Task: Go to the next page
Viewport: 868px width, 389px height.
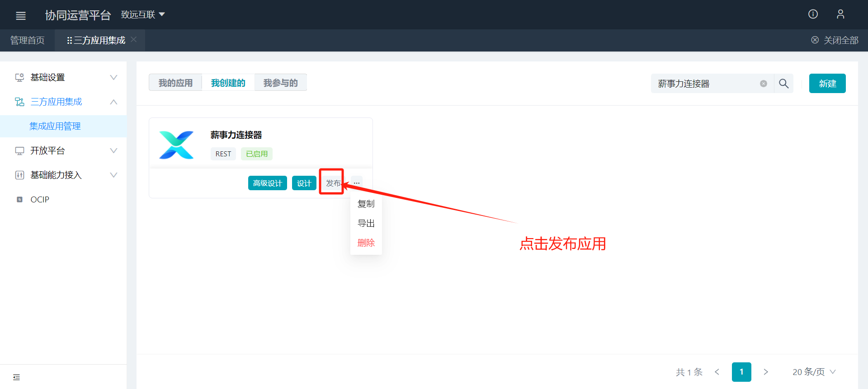Action: [x=766, y=372]
